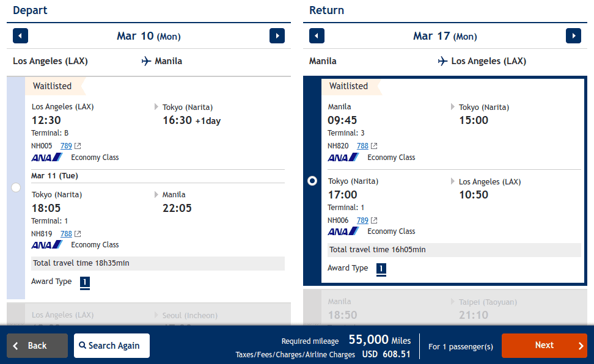Screen dimensions: 594x364
Task: Open external link icon beside NH006 aircraft
Action: click(374, 220)
